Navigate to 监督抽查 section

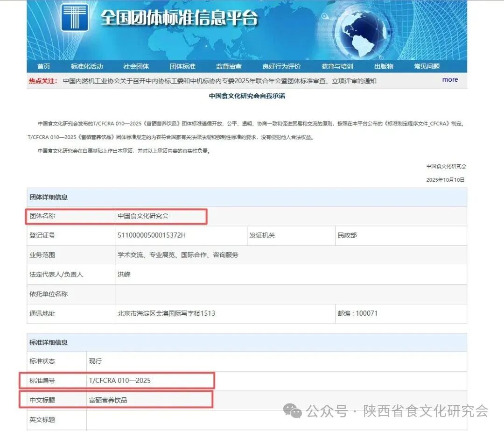(229, 66)
